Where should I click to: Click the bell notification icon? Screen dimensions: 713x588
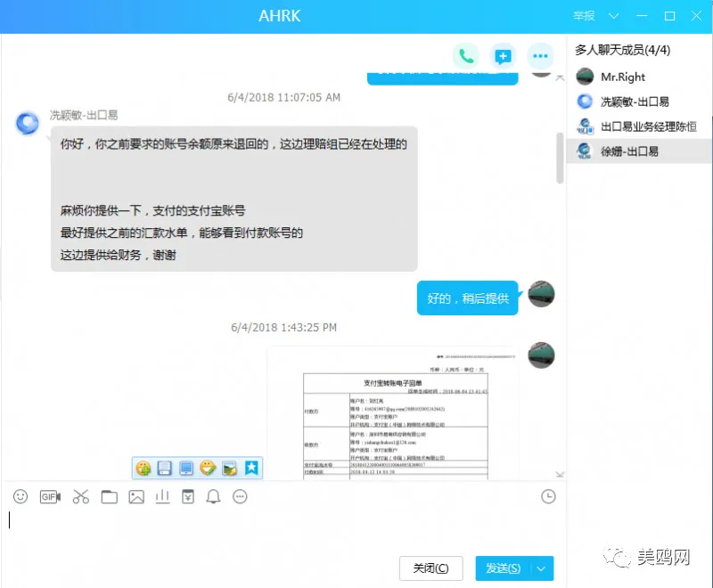213,496
